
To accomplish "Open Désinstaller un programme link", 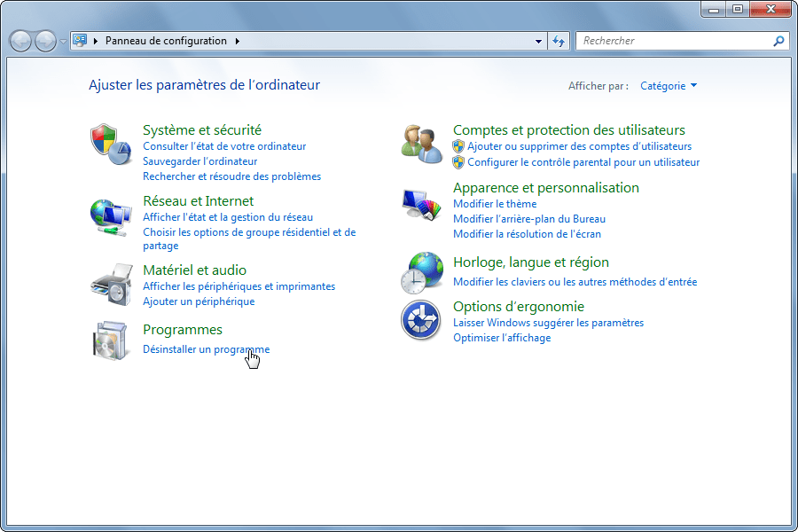I will point(206,349).
